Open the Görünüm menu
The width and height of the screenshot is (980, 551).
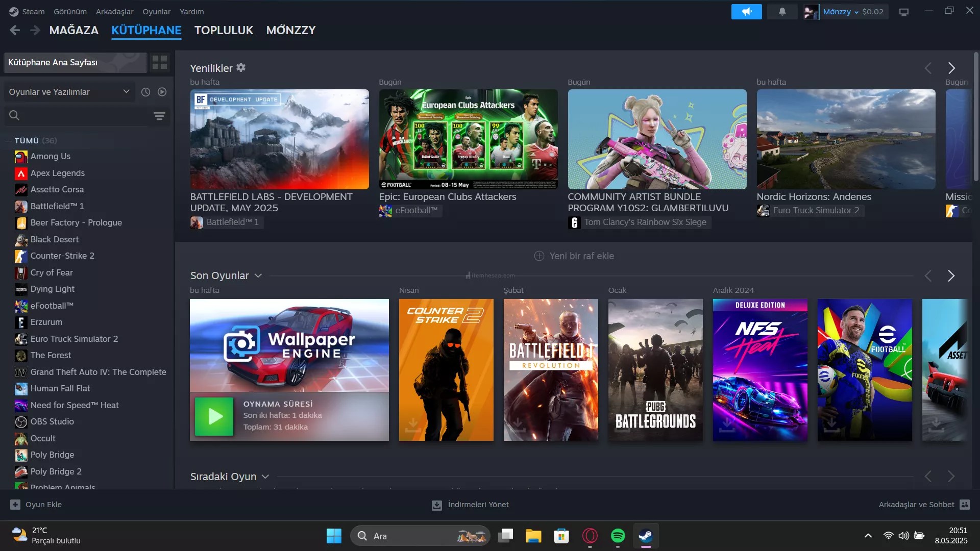click(70, 12)
